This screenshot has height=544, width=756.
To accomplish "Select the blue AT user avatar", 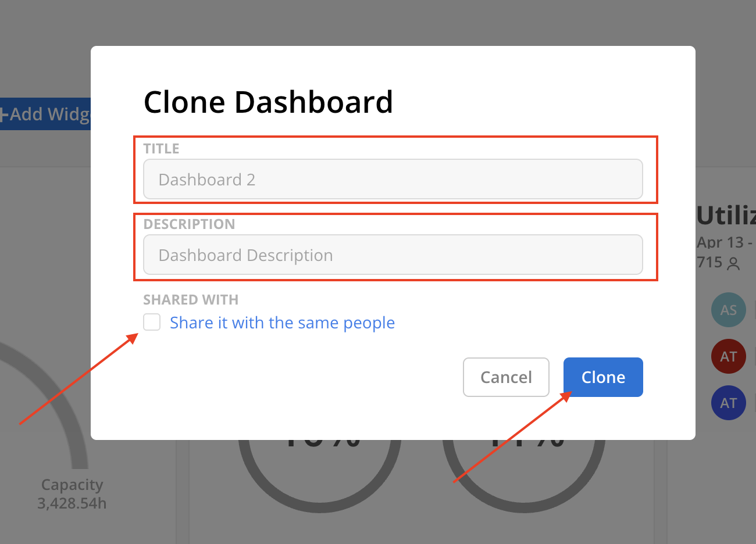I will tap(728, 403).
